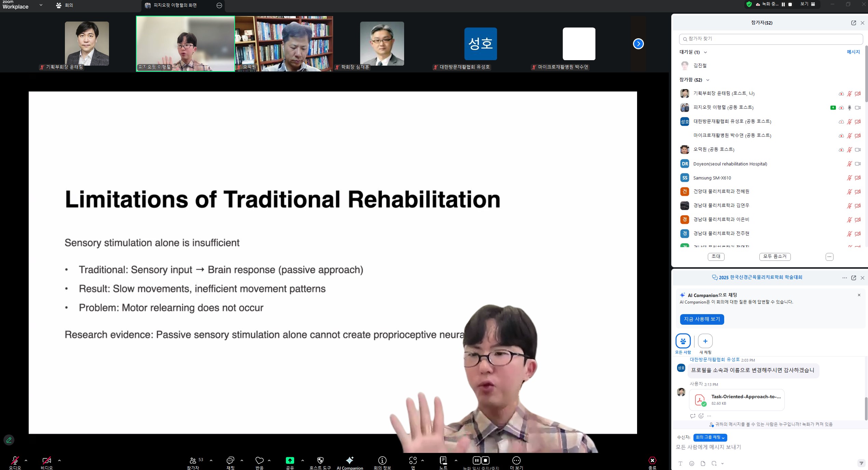Open the Notes icon in toolbar
The height and width of the screenshot is (470, 868).
coord(443,460)
